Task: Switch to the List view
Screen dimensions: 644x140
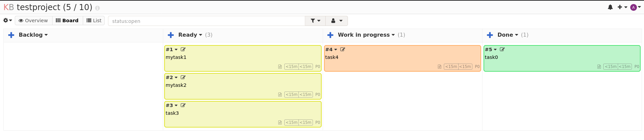Action: (x=94, y=21)
